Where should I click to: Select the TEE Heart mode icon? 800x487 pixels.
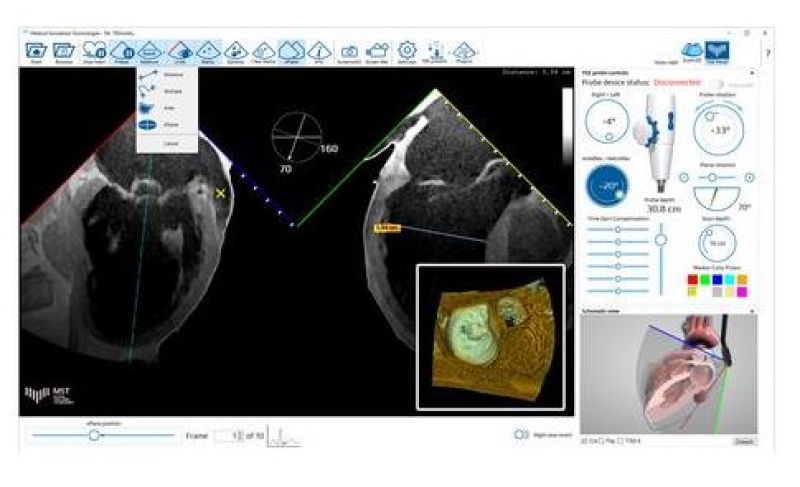click(717, 50)
